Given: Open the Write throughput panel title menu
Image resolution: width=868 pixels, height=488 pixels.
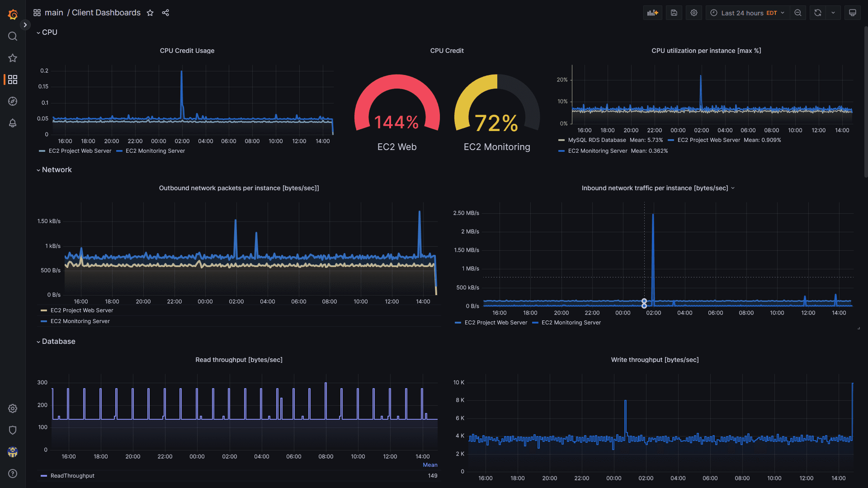Looking at the screenshot, I should 655,360.
